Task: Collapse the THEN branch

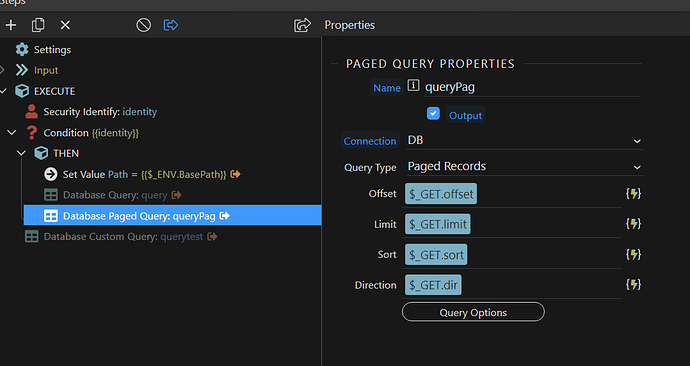Action: (21, 153)
